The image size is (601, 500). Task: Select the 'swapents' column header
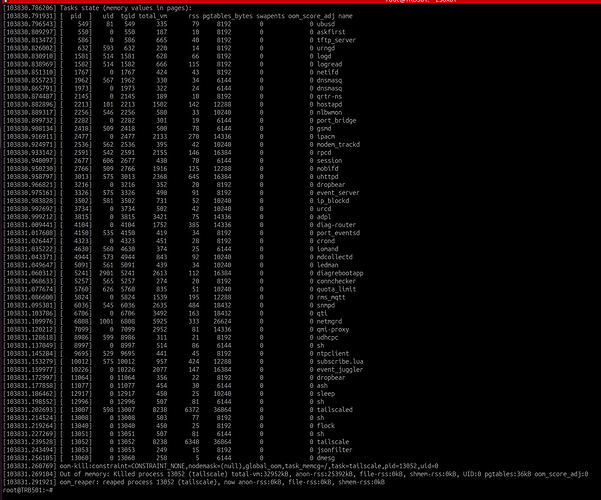(271, 16)
